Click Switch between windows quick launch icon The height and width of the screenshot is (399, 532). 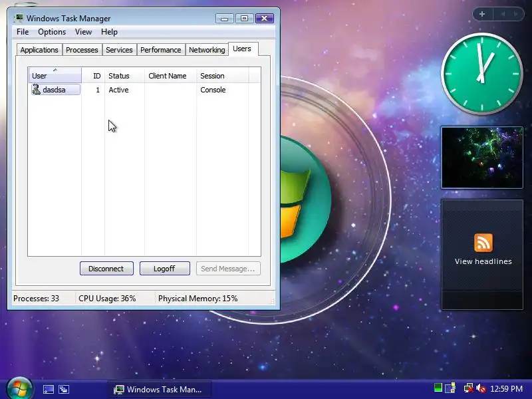coord(64,389)
